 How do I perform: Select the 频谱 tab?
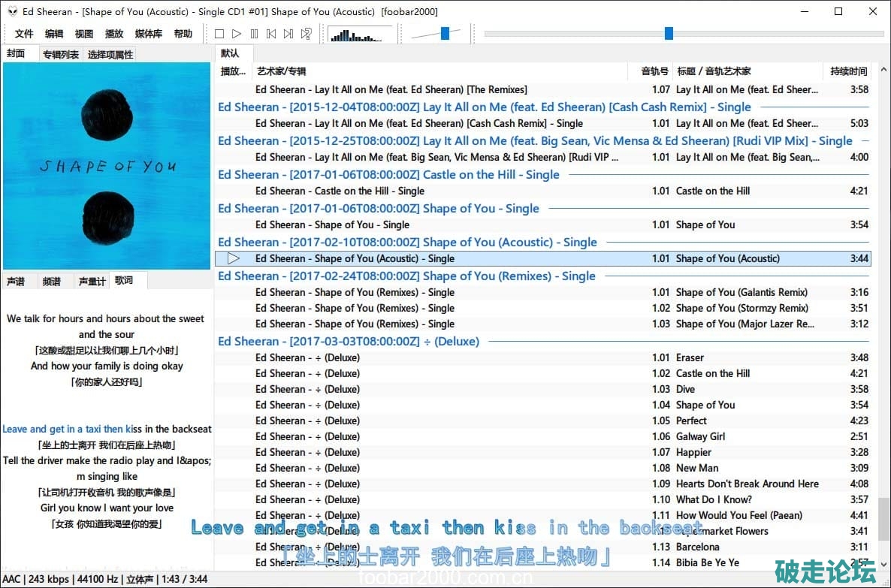pyautogui.click(x=52, y=281)
